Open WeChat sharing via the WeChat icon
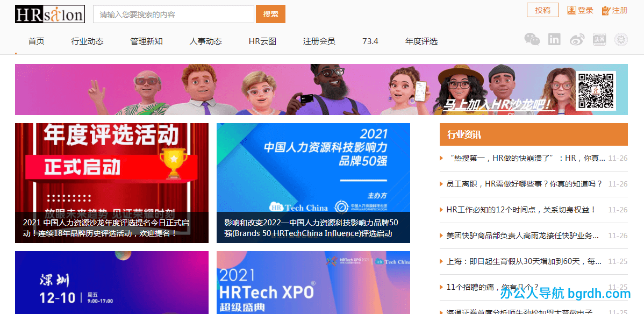 [532, 39]
